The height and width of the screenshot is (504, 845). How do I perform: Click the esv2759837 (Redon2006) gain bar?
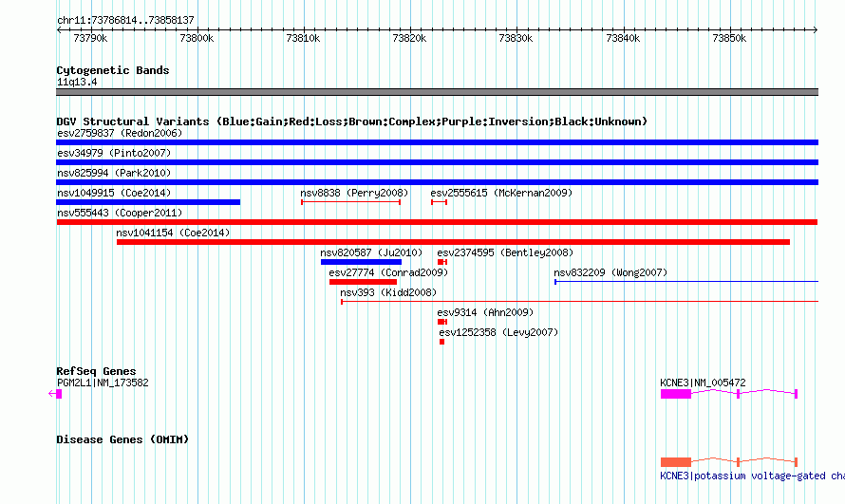tap(437, 142)
